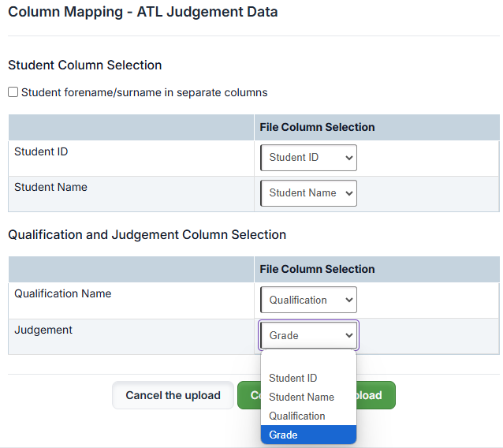Pick 'Qualification' from the open dropdown list
This screenshot has height=448, width=503.
pyautogui.click(x=296, y=416)
